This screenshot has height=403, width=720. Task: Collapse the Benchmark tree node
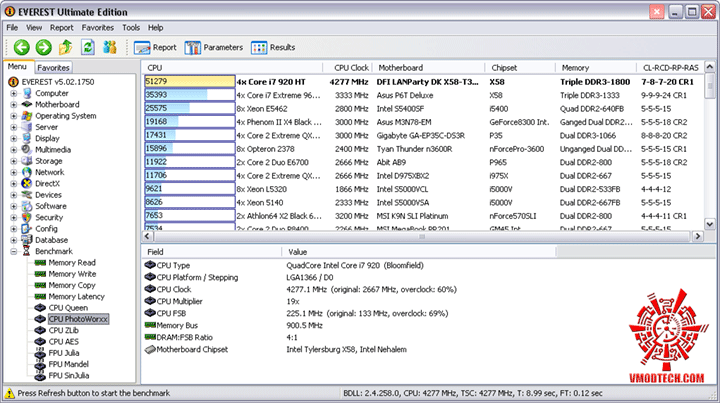[x=14, y=251]
